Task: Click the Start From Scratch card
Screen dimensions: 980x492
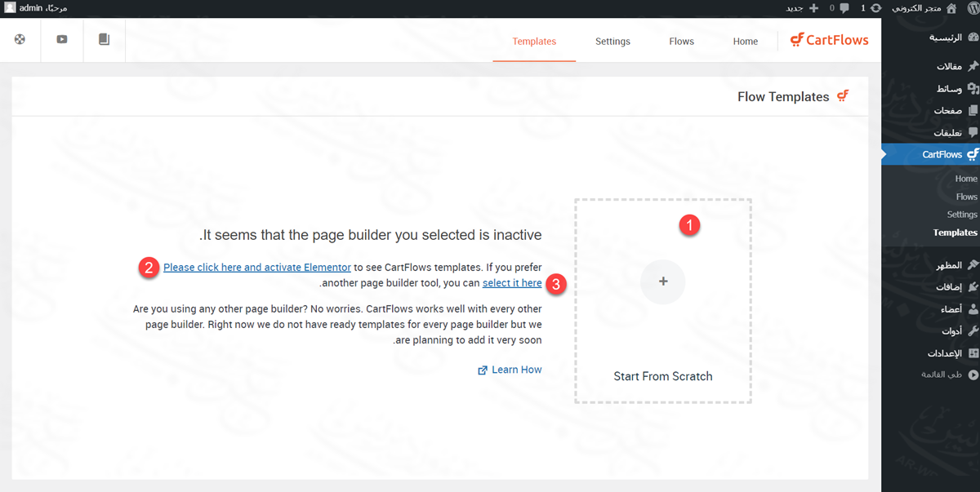Action: (662, 300)
